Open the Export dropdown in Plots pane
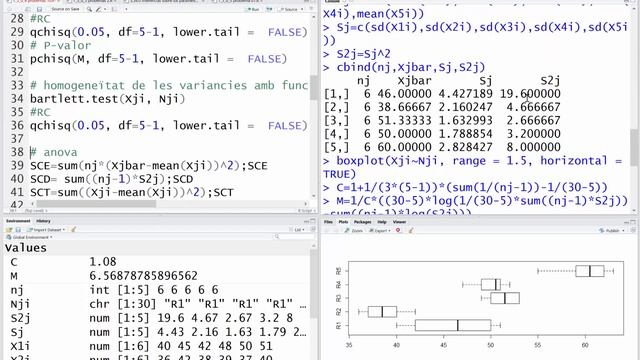The height and width of the screenshot is (360, 640). click(x=380, y=231)
